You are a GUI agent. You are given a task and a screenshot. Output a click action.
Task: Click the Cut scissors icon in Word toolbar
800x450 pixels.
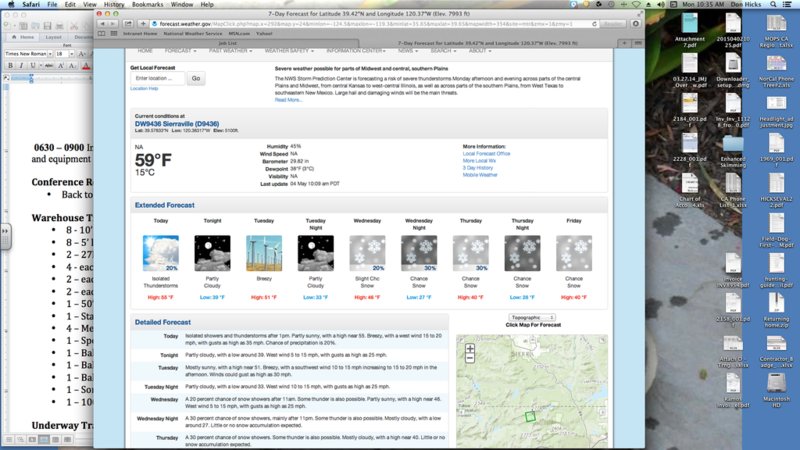coord(74,26)
